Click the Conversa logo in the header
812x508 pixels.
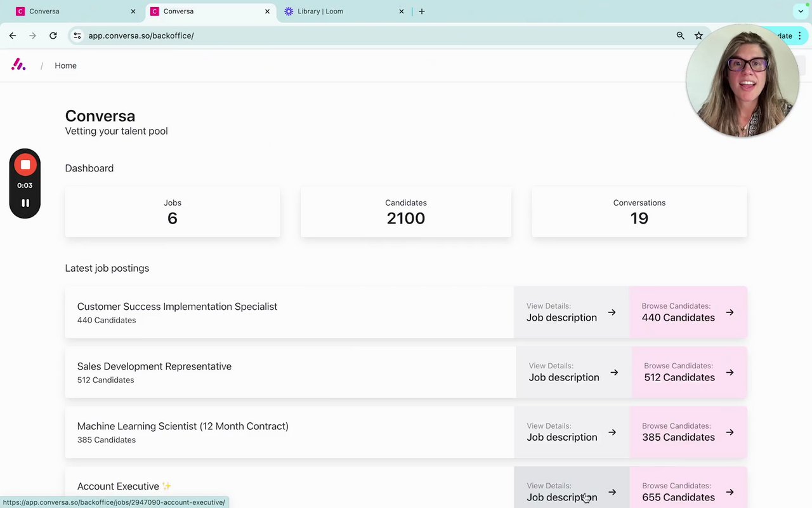(x=18, y=65)
